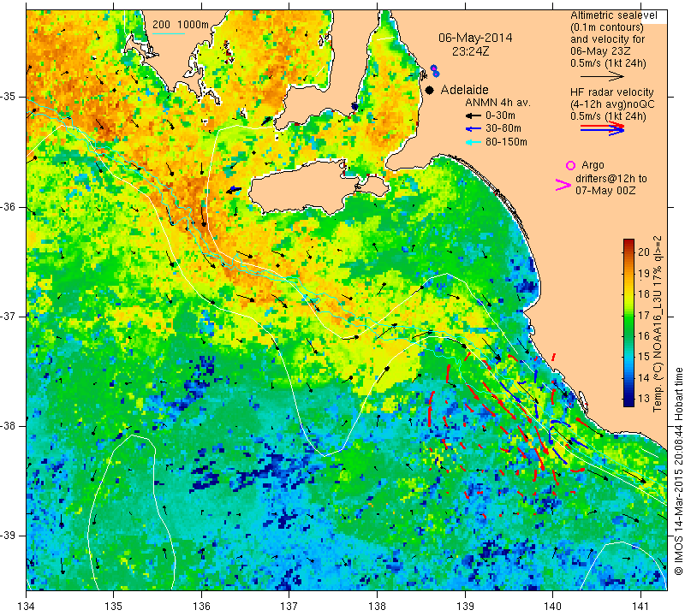Click the altimetric velocity black scale arrow

602,76
